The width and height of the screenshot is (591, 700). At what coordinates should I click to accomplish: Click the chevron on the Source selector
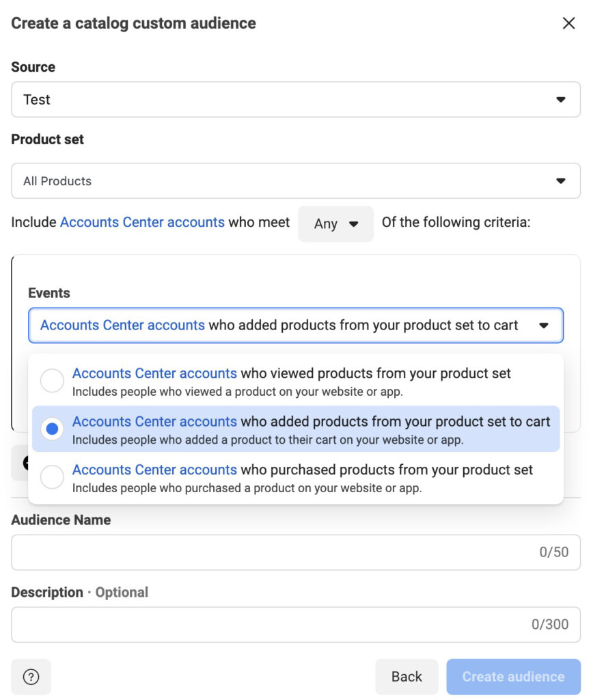pos(562,99)
